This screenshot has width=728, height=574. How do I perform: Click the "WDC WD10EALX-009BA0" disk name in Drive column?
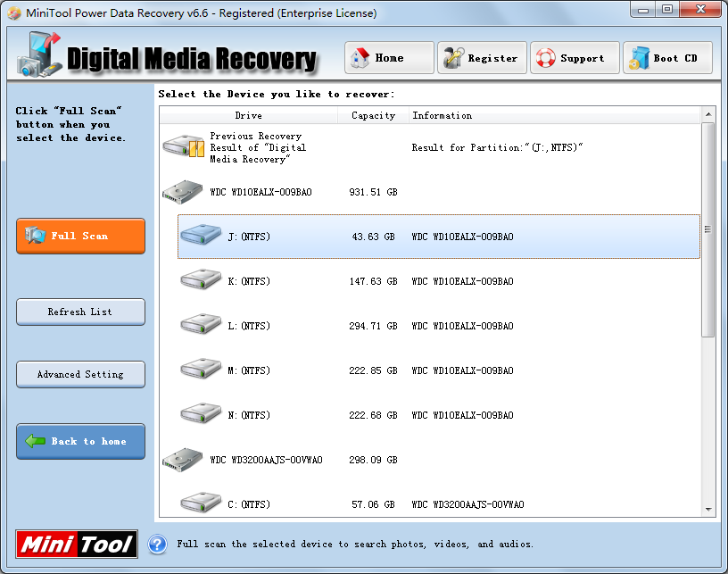pos(261,192)
